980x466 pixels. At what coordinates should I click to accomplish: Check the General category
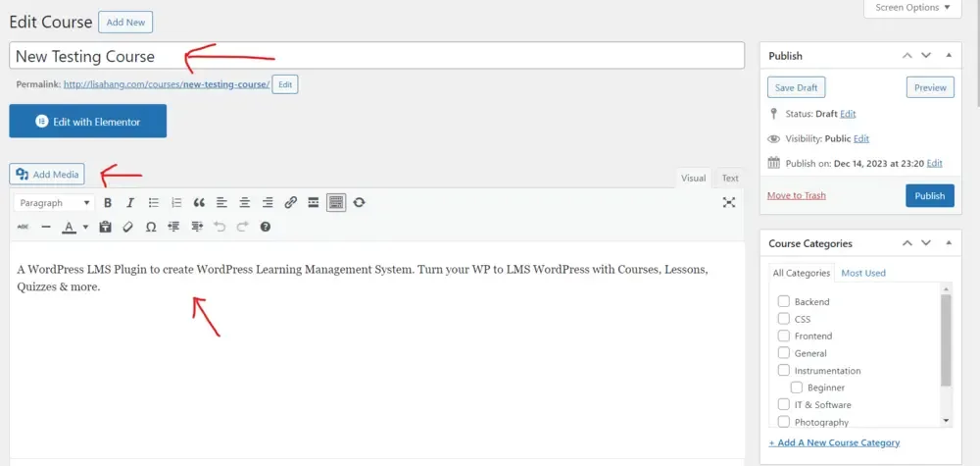point(784,353)
